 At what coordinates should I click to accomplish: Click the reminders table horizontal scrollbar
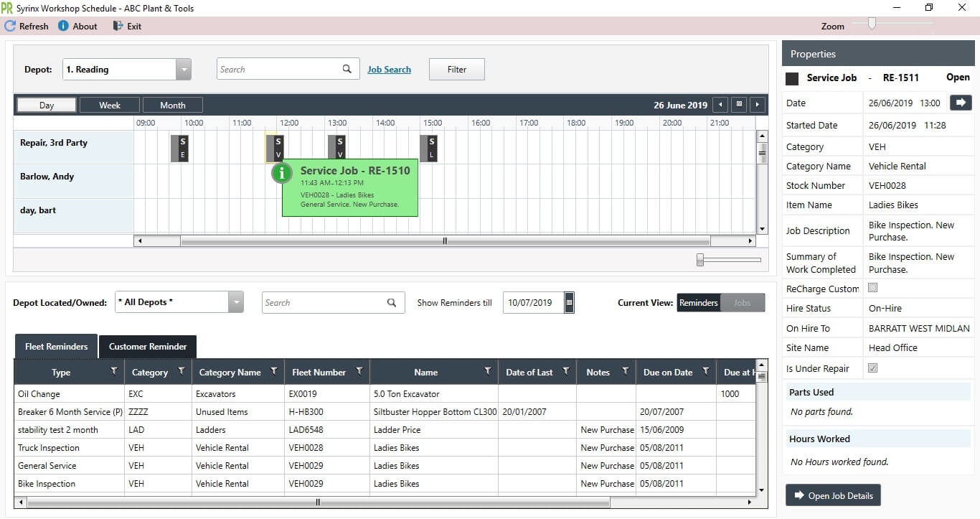(318, 502)
